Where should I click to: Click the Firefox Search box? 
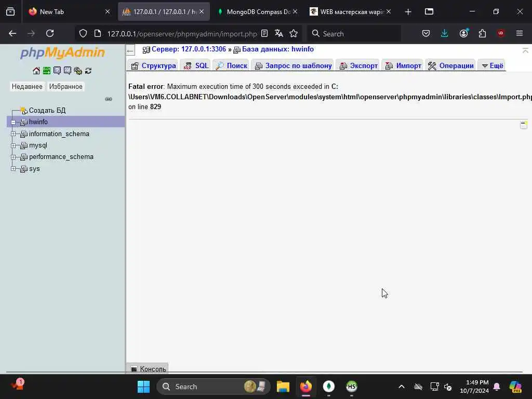[x=354, y=33]
